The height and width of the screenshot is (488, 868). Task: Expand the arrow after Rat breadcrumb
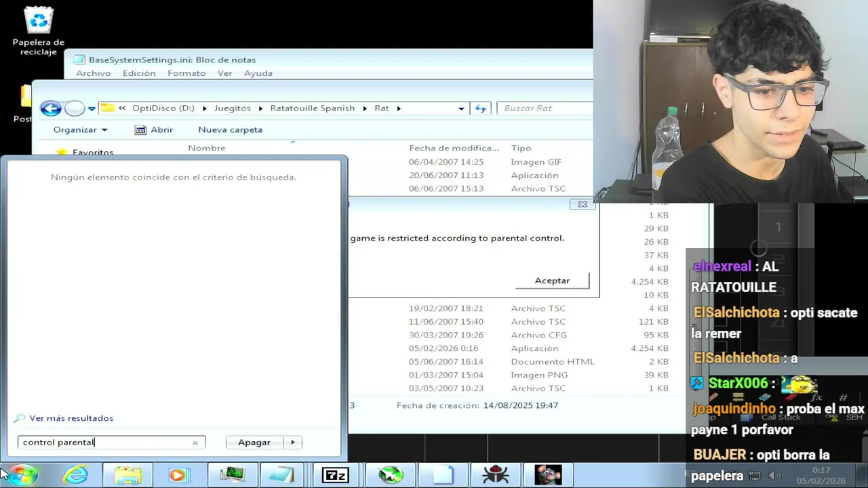399,108
